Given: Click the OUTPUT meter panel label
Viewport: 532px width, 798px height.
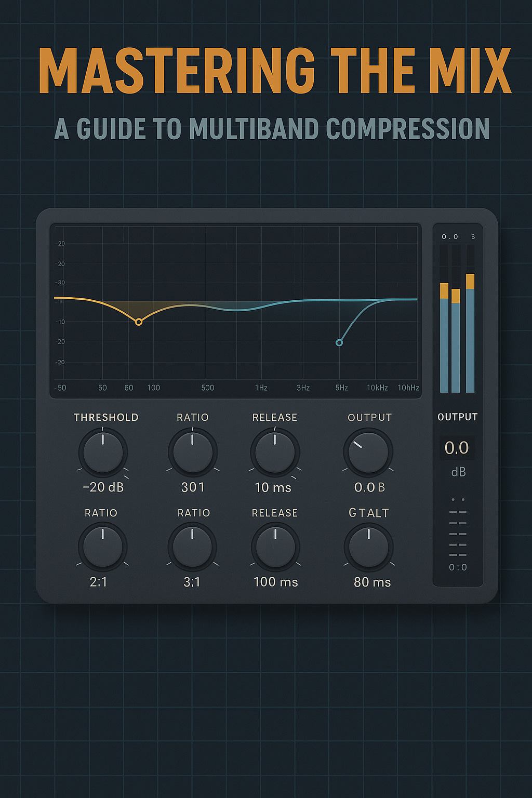Looking at the screenshot, I should [x=458, y=417].
